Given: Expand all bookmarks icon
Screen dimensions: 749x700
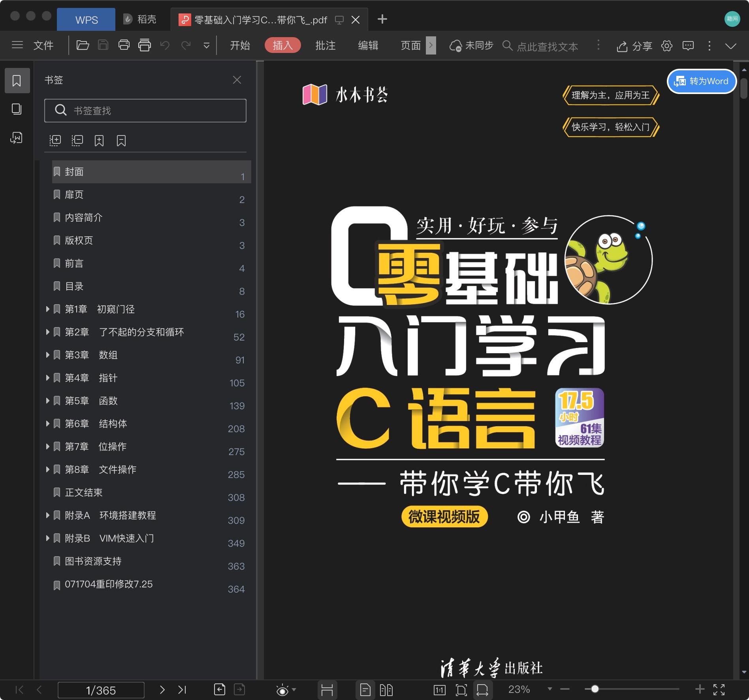Looking at the screenshot, I should 55,140.
